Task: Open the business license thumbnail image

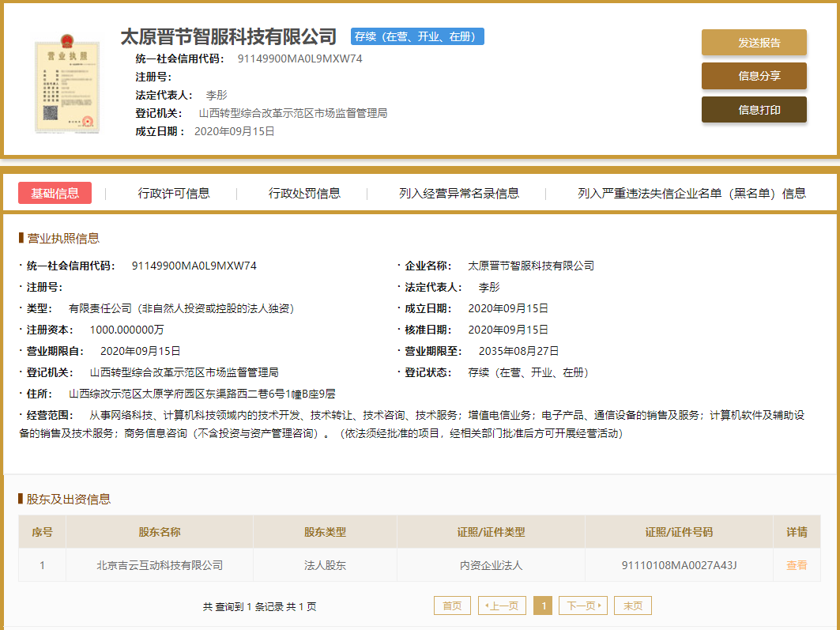Action: [x=67, y=83]
